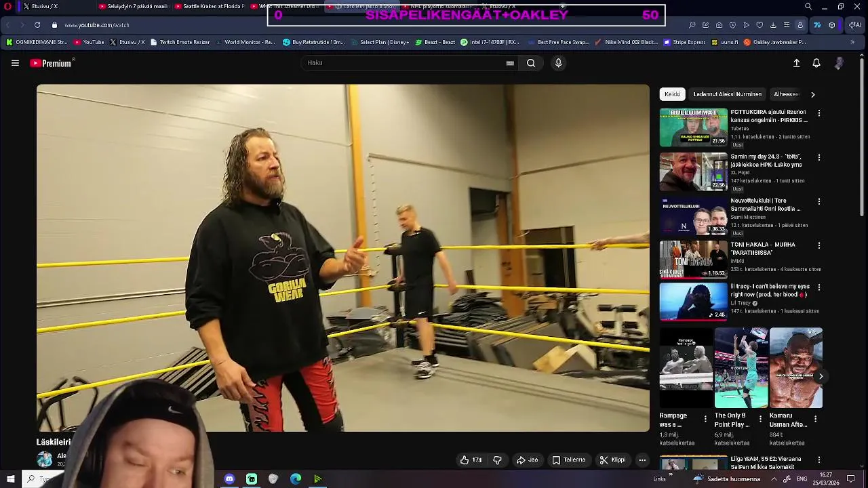Open the browser downloads icon
The height and width of the screenshot is (488, 868).
click(773, 25)
